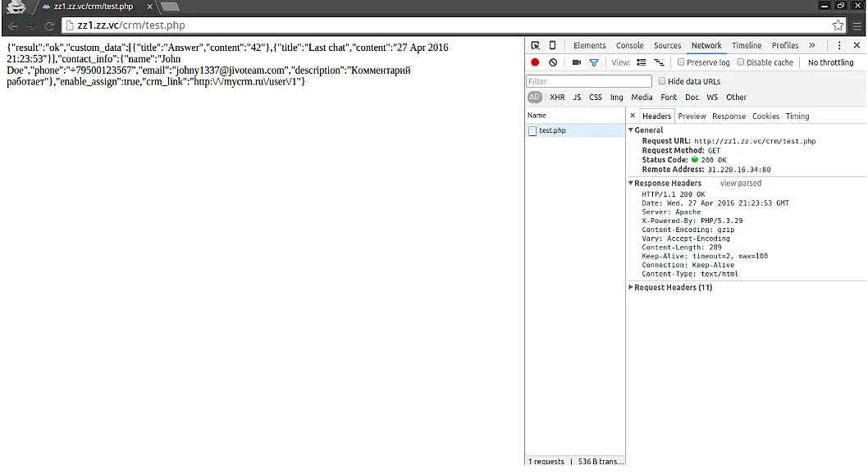Check the Disable cache option

click(x=741, y=62)
